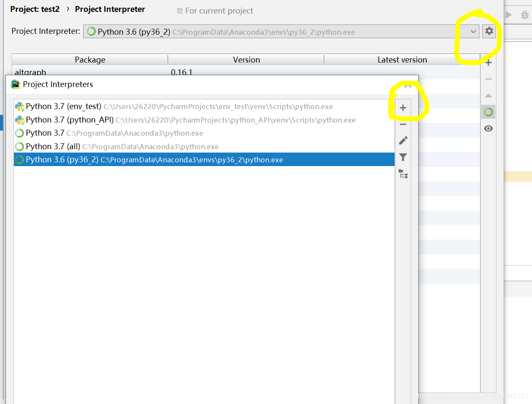Viewport: 532px width, 404px height.
Task: Click the altgraph version 0.16.1 cell
Action: point(181,72)
